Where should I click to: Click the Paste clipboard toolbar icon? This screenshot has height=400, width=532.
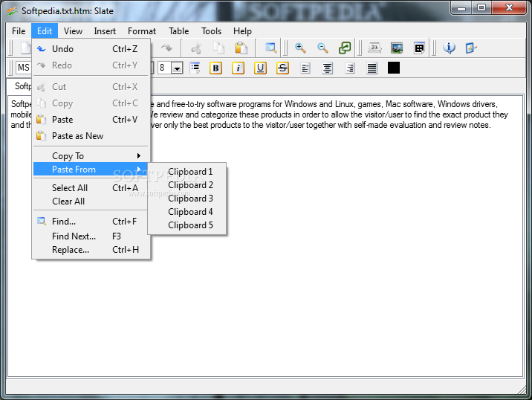[x=241, y=48]
